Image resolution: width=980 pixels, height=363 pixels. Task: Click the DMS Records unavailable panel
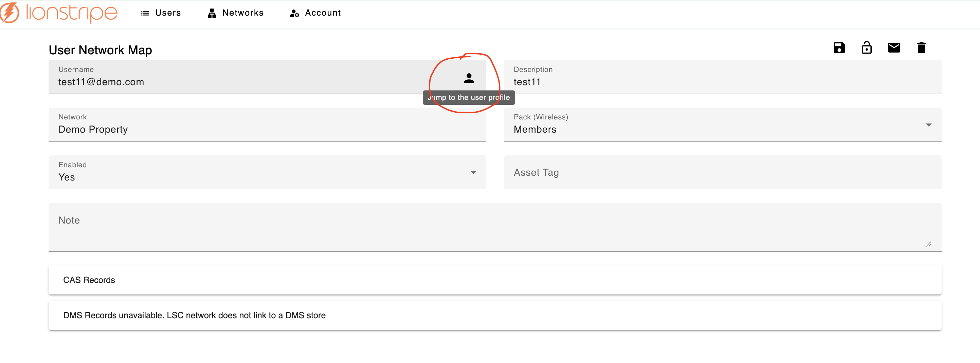click(x=494, y=315)
